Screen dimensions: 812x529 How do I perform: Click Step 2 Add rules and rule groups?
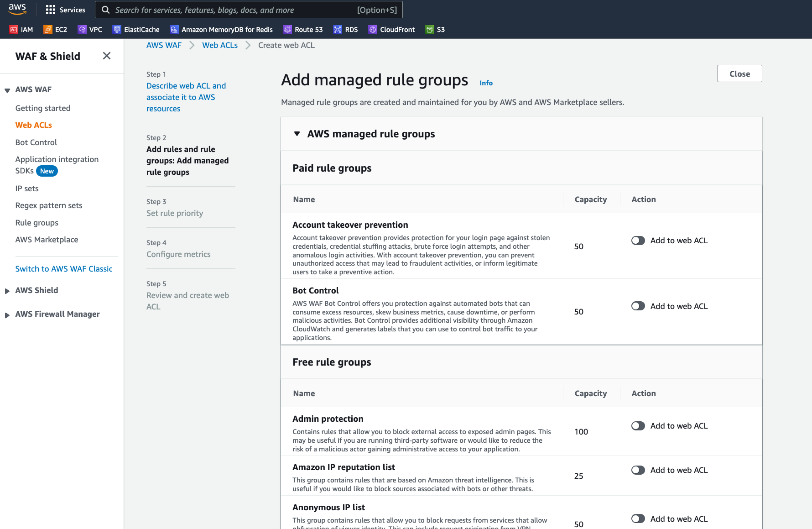coord(187,161)
